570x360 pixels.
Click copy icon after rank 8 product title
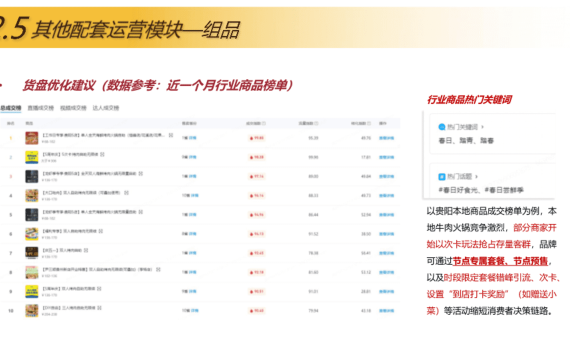158,270
